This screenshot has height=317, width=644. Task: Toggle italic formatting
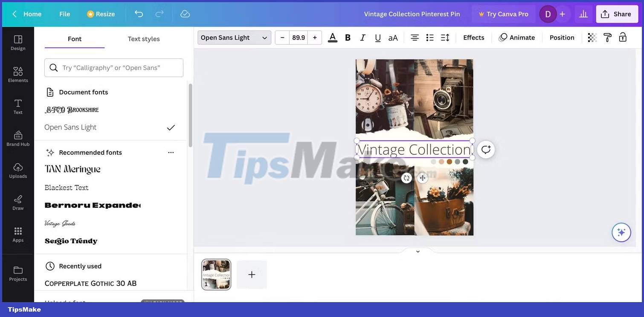pyautogui.click(x=361, y=37)
